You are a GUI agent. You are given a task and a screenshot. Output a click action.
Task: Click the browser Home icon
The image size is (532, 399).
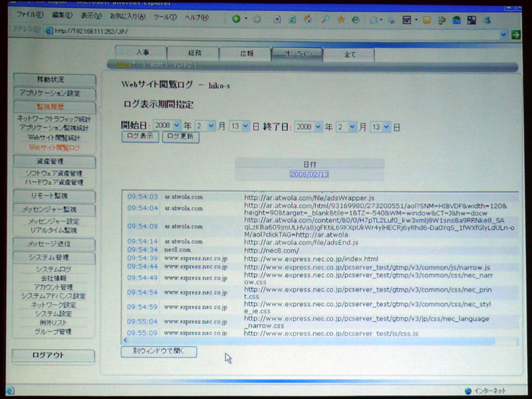tap(308, 19)
